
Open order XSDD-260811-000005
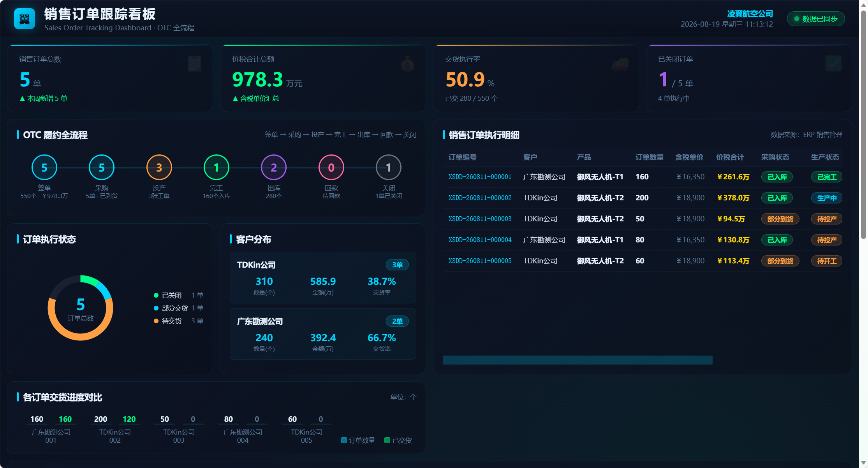point(480,261)
